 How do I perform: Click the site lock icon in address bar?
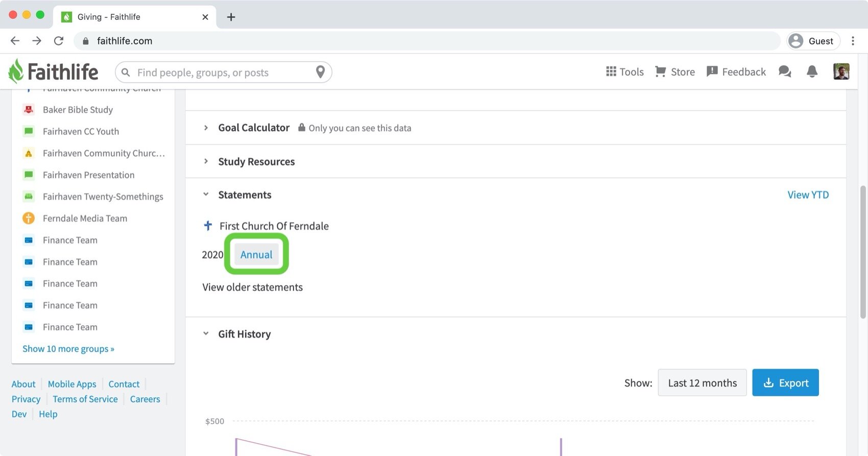click(x=86, y=41)
